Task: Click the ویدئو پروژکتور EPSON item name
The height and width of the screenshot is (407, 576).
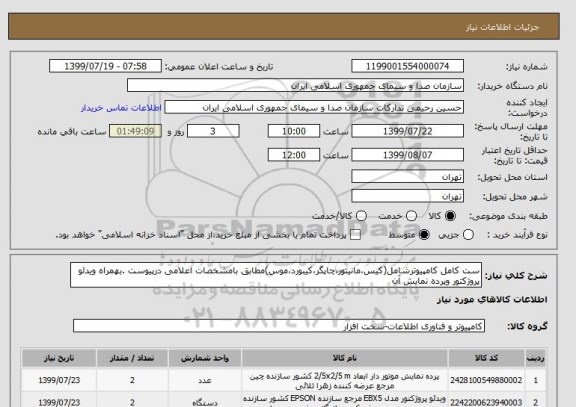Action: click(345, 400)
